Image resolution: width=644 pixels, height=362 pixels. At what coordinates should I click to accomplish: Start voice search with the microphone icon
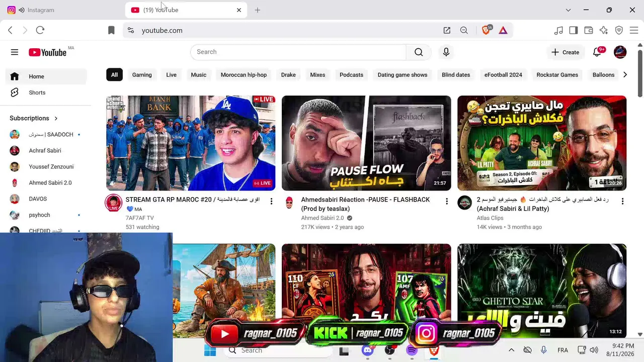pos(446,52)
